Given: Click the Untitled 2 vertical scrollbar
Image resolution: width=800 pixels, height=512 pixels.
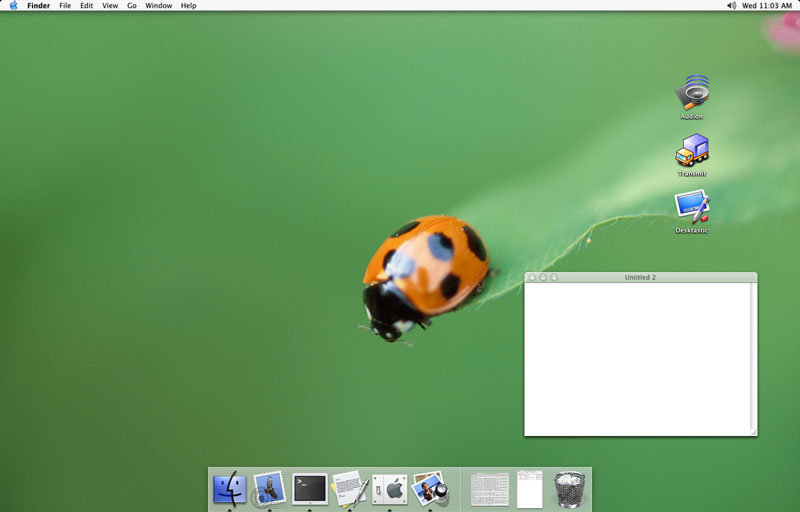Looking at the screenshot, I should click(754, 355).
